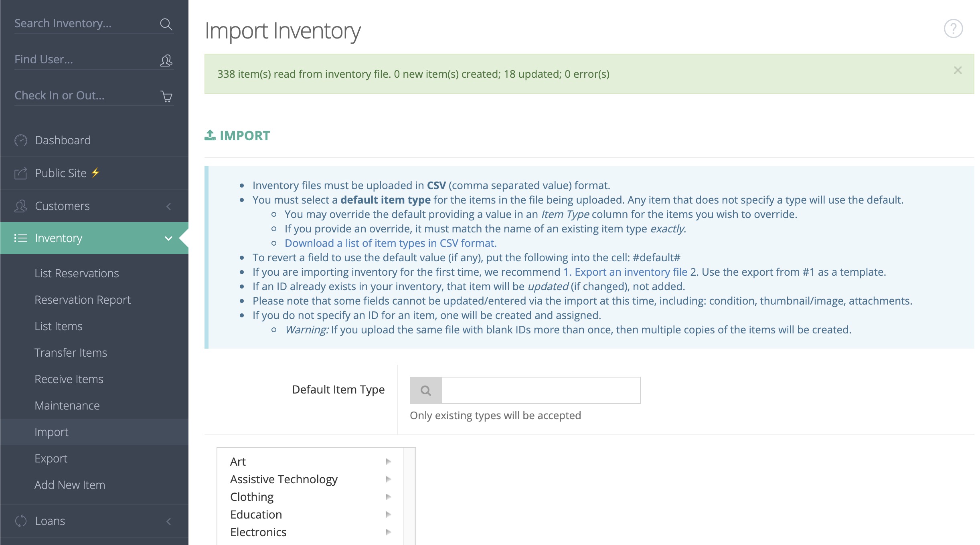This screenshot has width=980, height=545.
Task: Click the Public Site share icon
Action: click(x=21, y=173)
